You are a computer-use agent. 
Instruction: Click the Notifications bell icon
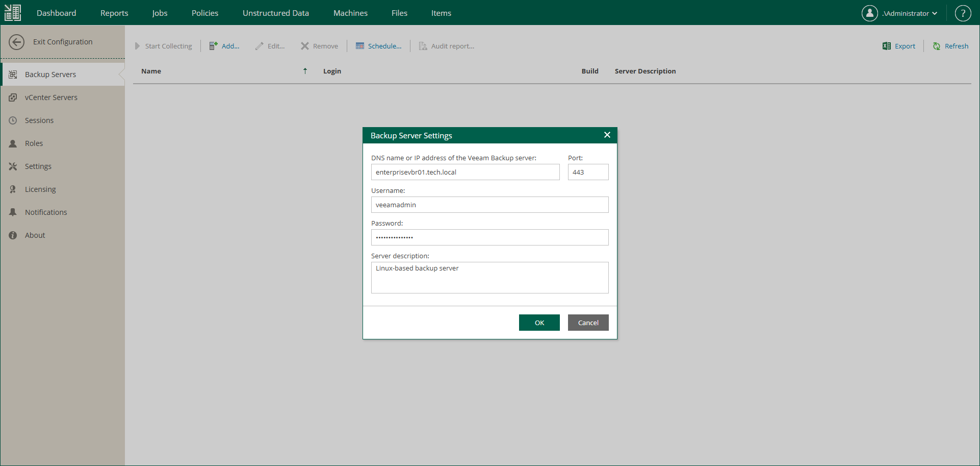tap(13, 212)
